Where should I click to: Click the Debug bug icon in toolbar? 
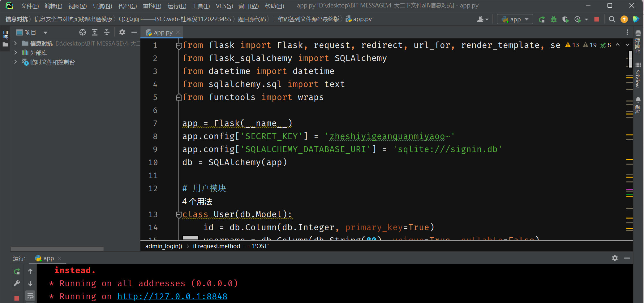coord(554,20)
